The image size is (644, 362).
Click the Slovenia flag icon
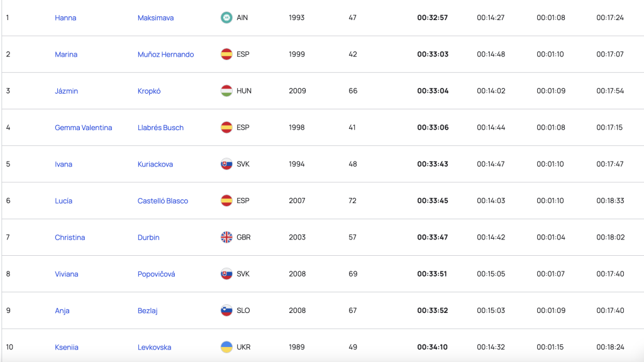pos(226,310)
